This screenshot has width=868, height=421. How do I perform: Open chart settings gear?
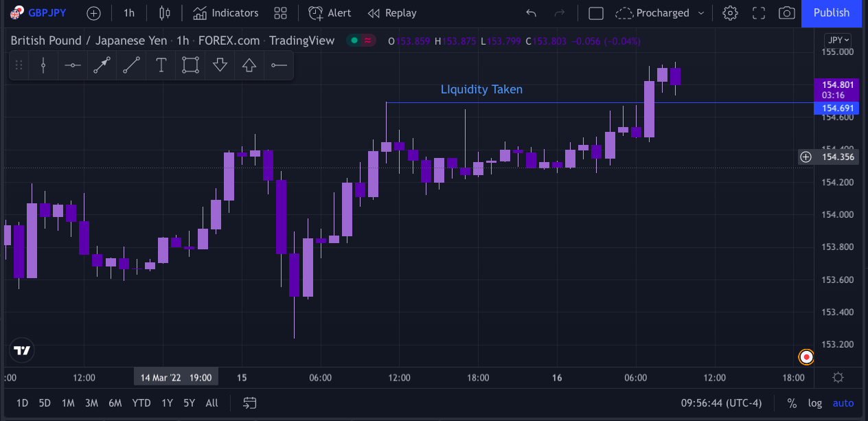click(x=730, y=13)
